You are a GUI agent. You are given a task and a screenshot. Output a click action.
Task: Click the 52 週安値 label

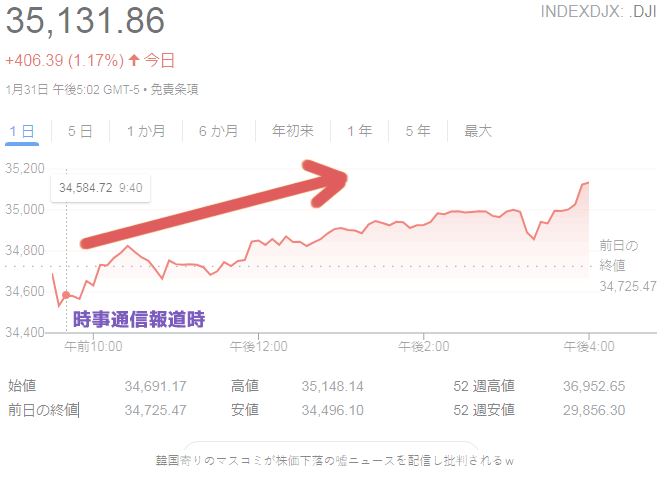click(x=484, y=410)
